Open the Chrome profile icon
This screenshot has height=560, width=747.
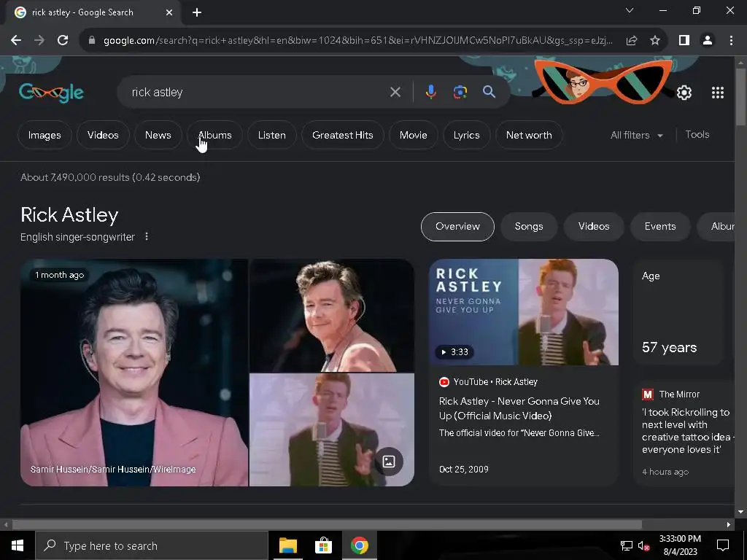[708, 41]
